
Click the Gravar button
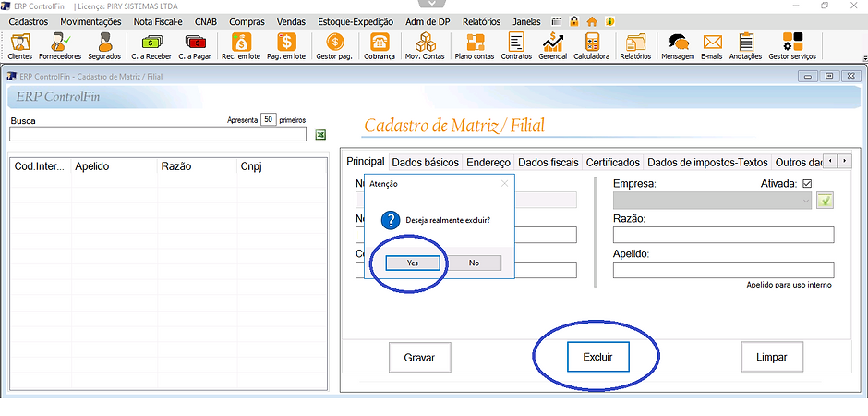419,357
